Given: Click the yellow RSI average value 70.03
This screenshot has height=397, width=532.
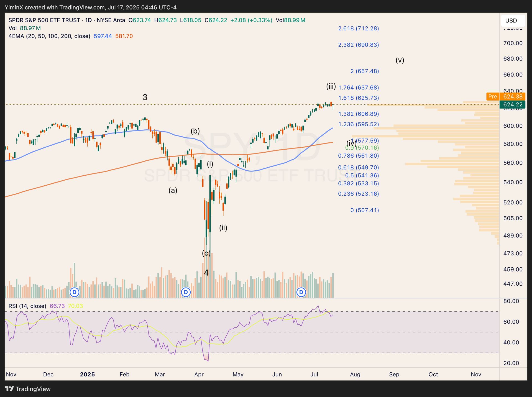Looking at the screenshot, I should coord(75,306).
